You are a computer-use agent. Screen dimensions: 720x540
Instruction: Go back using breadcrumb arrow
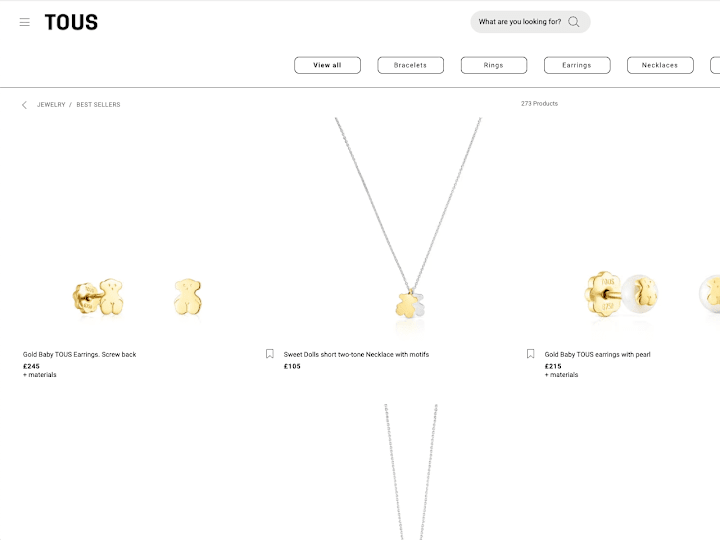coord(25,105)
